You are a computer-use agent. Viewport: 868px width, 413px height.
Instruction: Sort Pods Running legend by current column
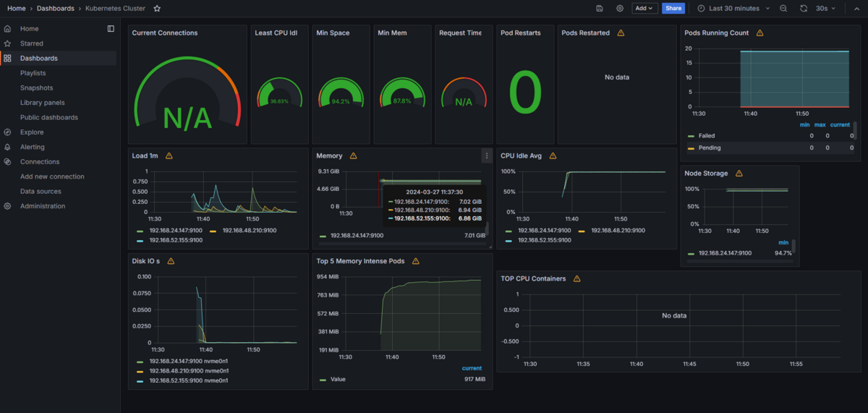(x=840, y=124)
